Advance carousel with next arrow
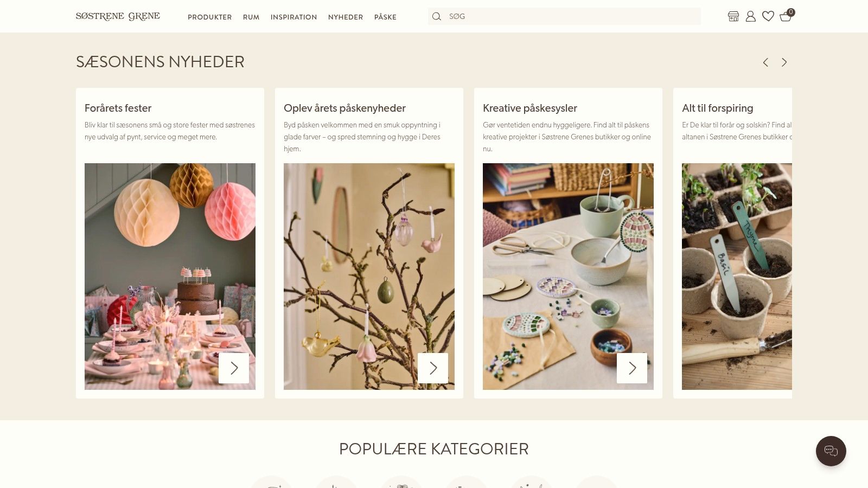The image size is (868, 488). 784,62
